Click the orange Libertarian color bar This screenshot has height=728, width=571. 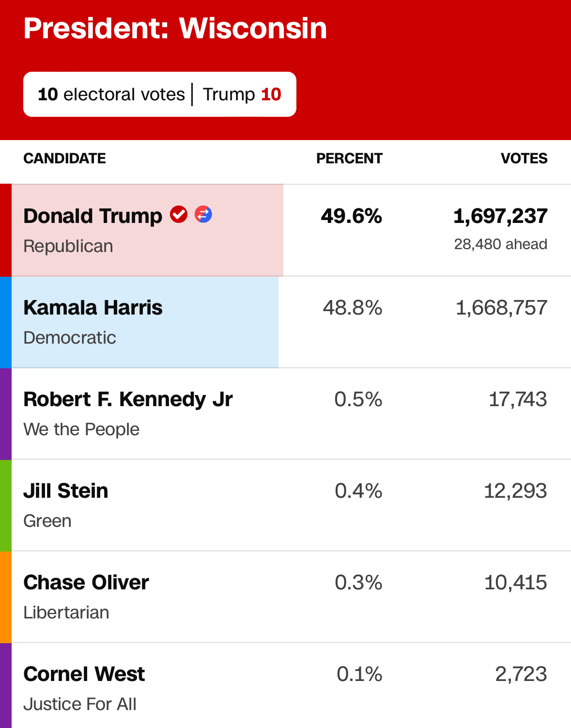tap(6, 597)
